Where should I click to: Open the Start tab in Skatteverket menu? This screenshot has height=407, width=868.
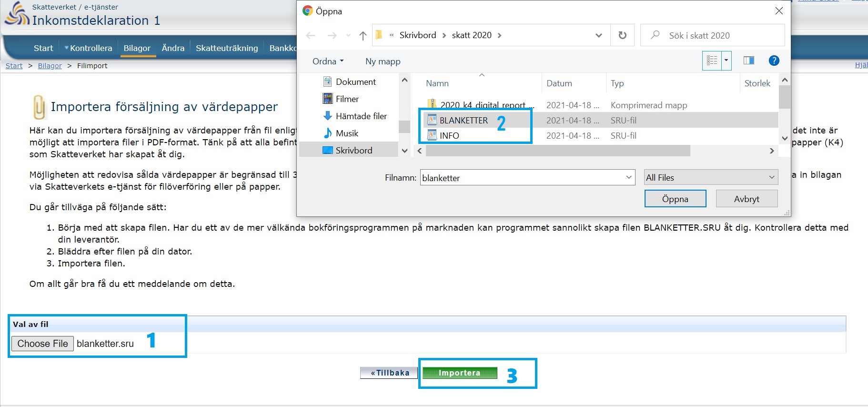point(43,48)
